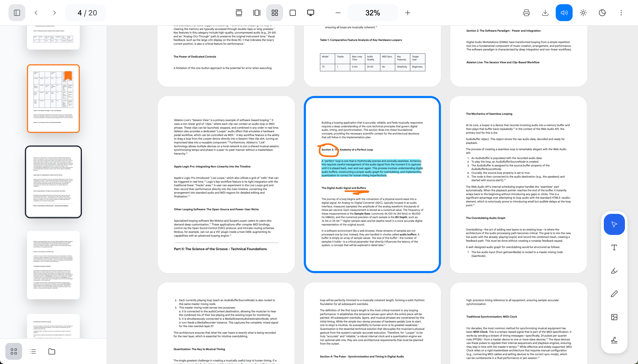Image resolution: width=638 pixels, height=364 pixels.
Task: Print the document
Action: 526,13
